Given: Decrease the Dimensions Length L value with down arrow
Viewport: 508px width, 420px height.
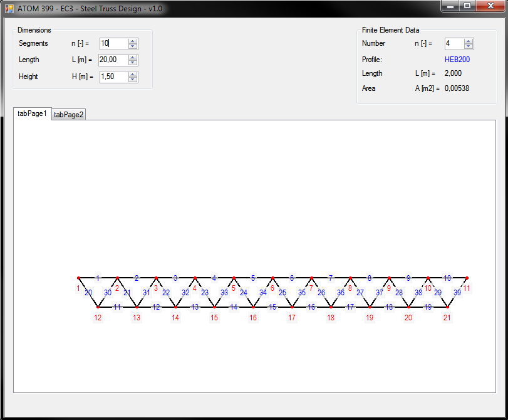Looking at the screenshot, I should (133, 62).
